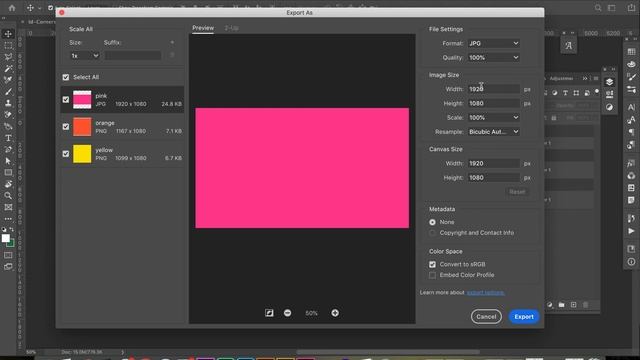Open the Layers panel icon
Screen dimensions: 640x360
[x=609, y=82]
